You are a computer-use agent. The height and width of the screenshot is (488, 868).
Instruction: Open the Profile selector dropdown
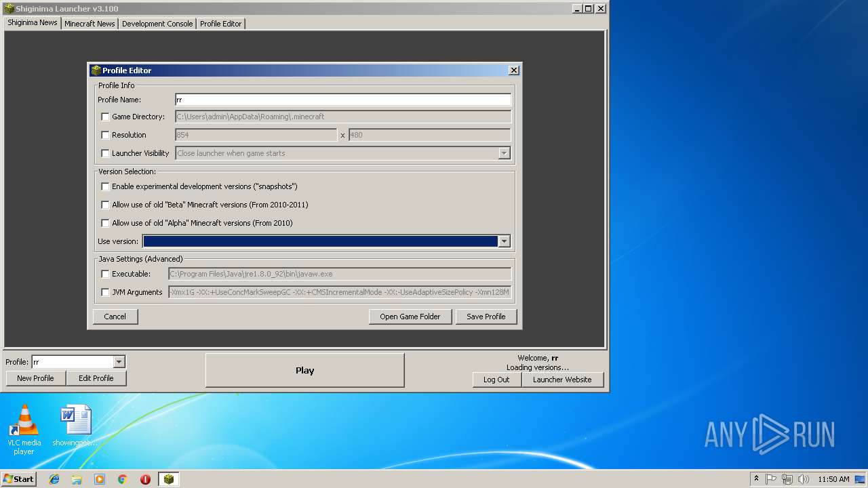tap(119, 362)
